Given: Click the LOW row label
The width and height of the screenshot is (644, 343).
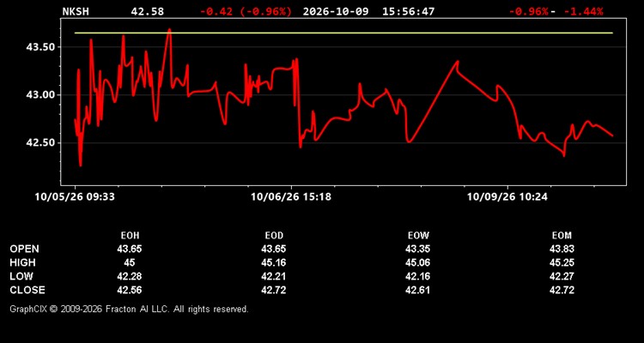Looking at the screenshot, I should (21, 276).
